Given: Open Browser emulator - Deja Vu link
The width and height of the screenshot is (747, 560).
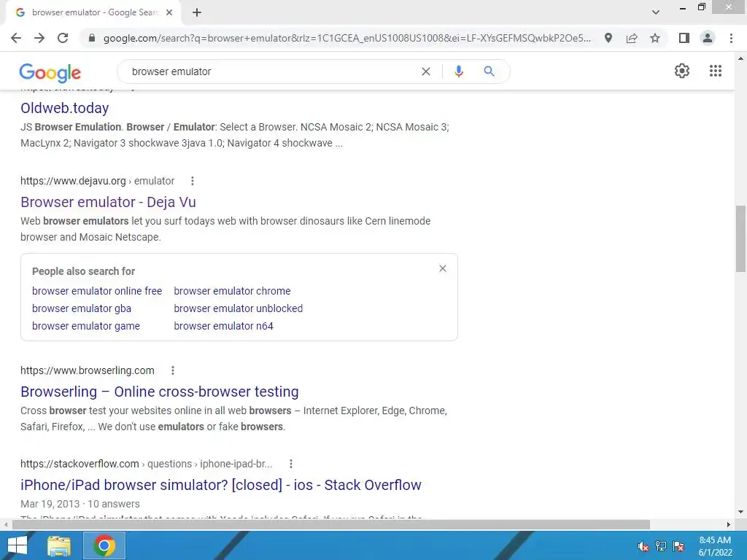Looking at the screenshot, I should [x=108, y=202].
